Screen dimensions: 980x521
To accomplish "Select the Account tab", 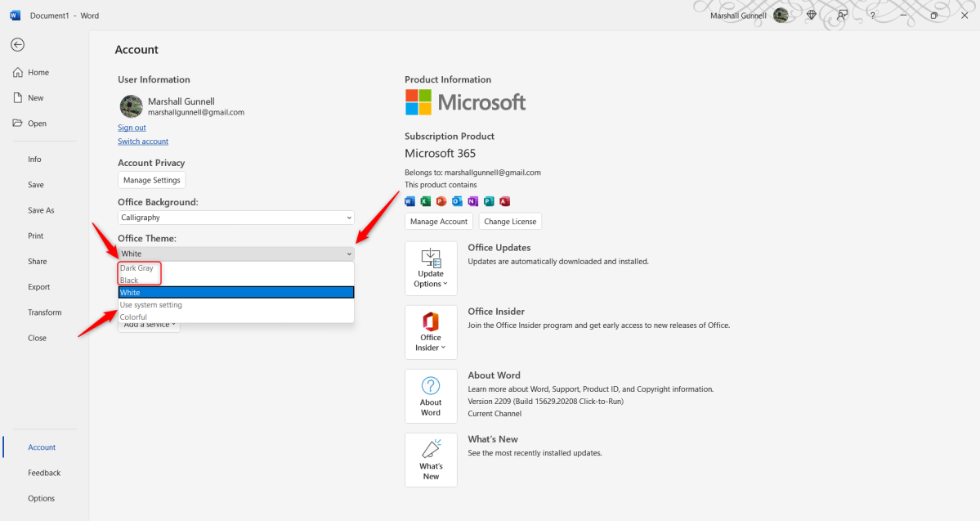I will pos(42,447).
